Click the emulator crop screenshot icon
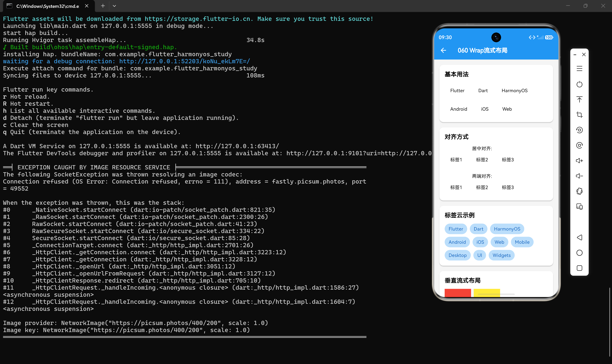This screenshot has height=364, width=612. [579, 115]
